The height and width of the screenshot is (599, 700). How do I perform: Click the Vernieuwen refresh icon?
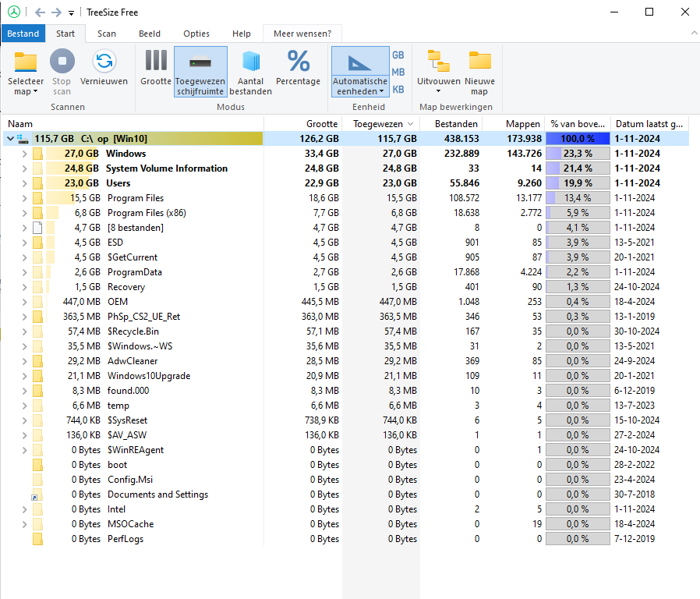click(104, 62)
